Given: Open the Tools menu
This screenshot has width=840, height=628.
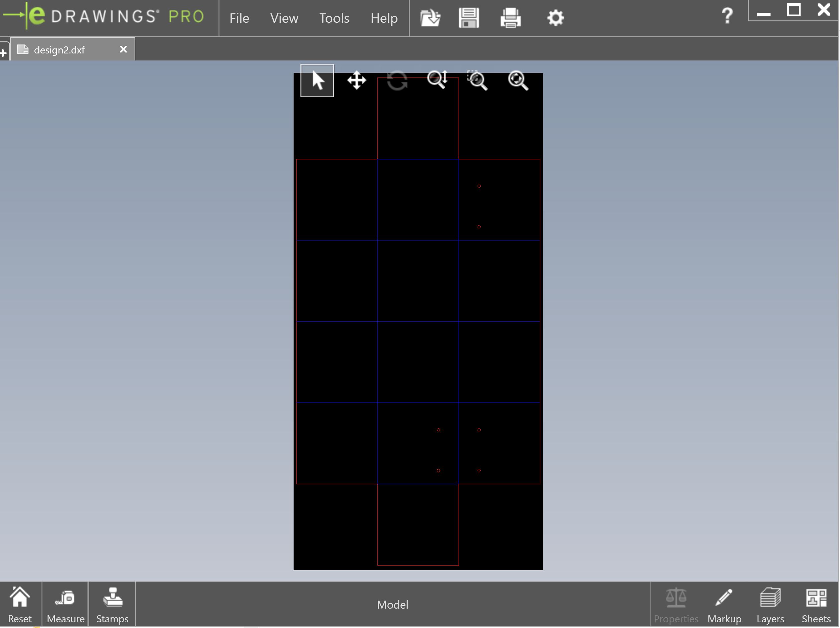Looking at the screenshot, I should click(334, 18).
